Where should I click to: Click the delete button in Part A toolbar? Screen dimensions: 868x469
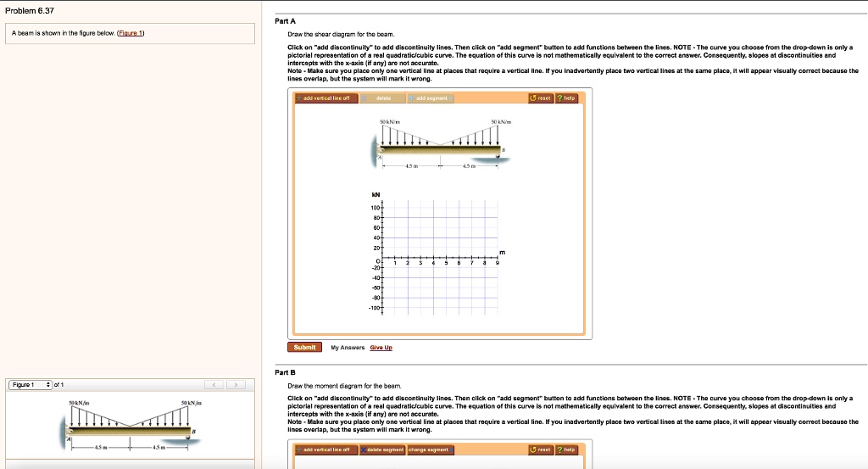tap(382, 98)
